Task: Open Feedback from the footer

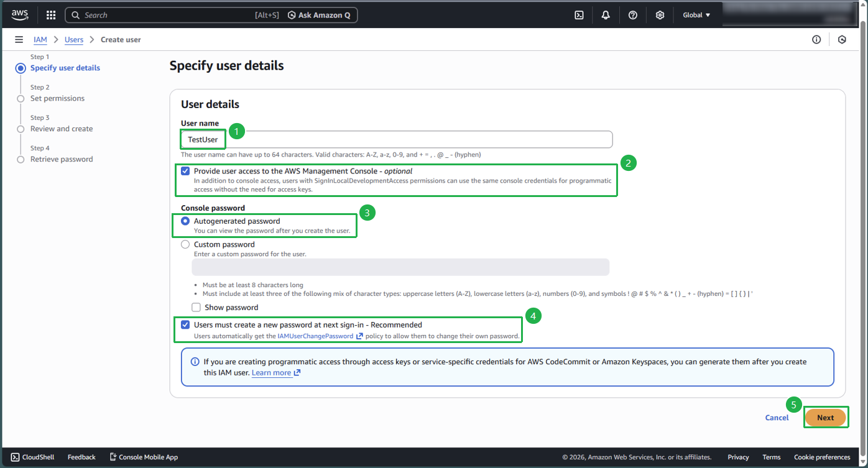Action: [x=81, y=457]
